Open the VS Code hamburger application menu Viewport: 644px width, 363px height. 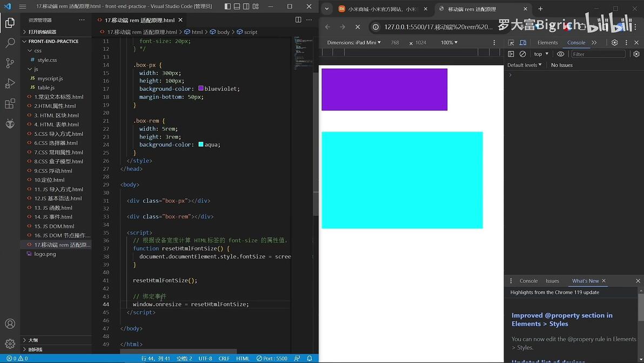click(23, 6)
